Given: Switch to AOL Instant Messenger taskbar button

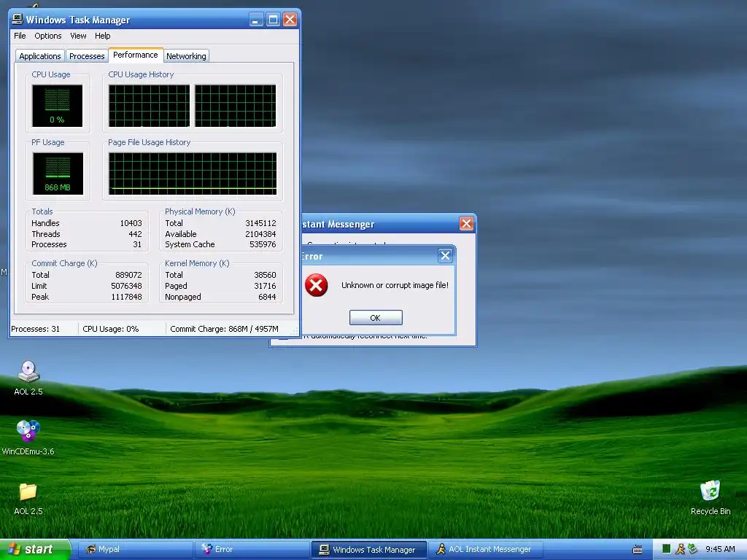Looking at the screenshot, I should (x=485, y=550).
